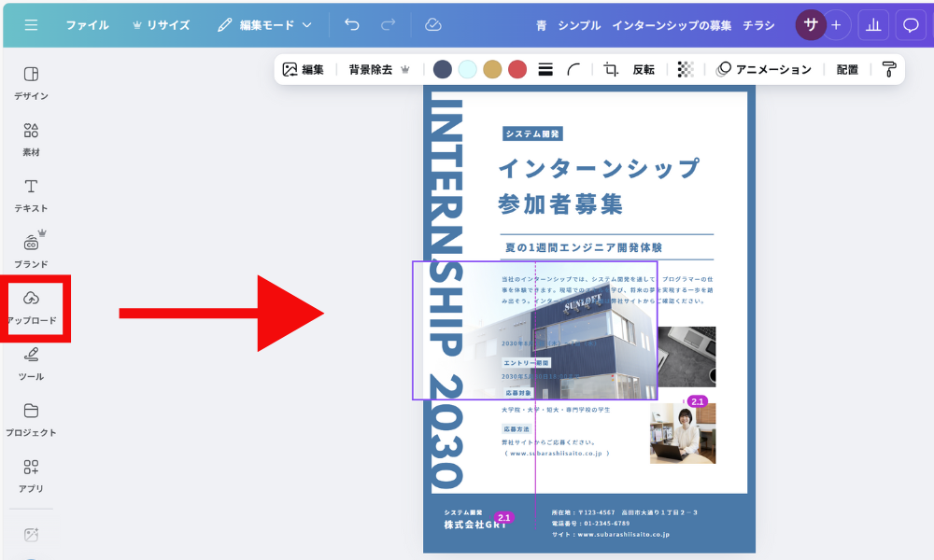Open the テキスト panel

click(x=31, y=195)
